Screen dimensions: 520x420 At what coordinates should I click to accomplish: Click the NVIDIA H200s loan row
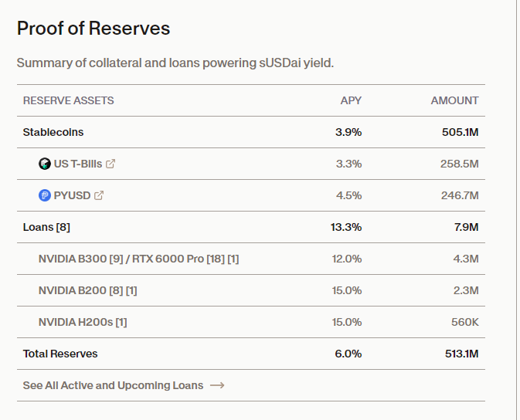pyautogui.click(x=82, y=322)
